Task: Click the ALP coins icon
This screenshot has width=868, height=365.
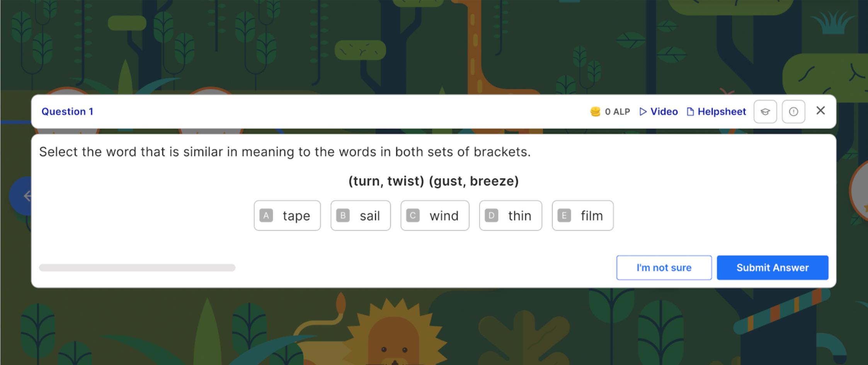Action: tap(595, 111)
